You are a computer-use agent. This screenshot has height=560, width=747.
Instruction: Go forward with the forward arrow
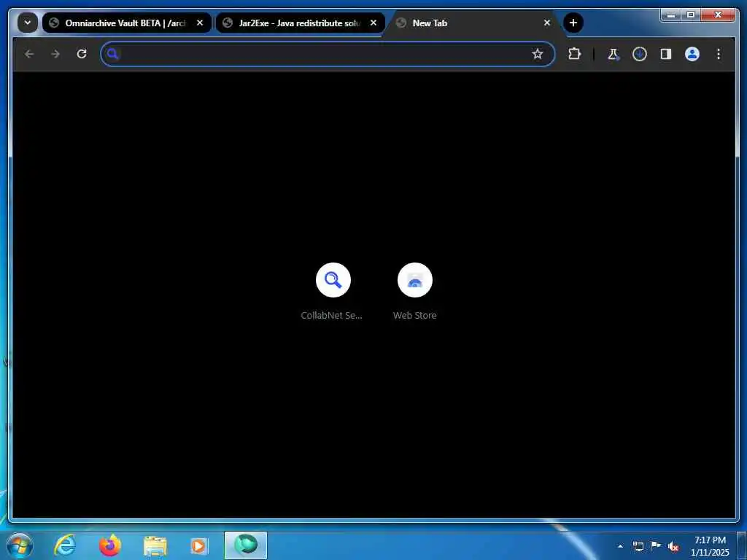pyautogui.click(x=55, y=54)
